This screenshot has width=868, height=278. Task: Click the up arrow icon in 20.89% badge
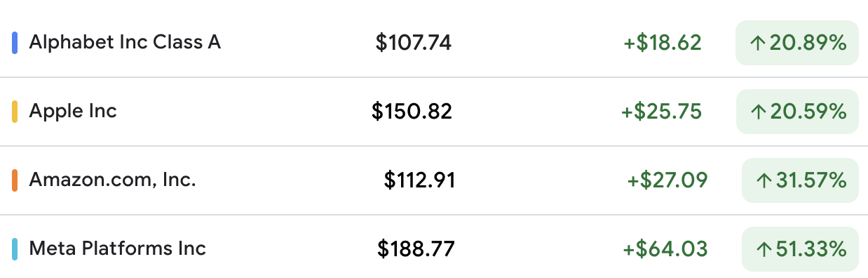click(x=757, y=44)
